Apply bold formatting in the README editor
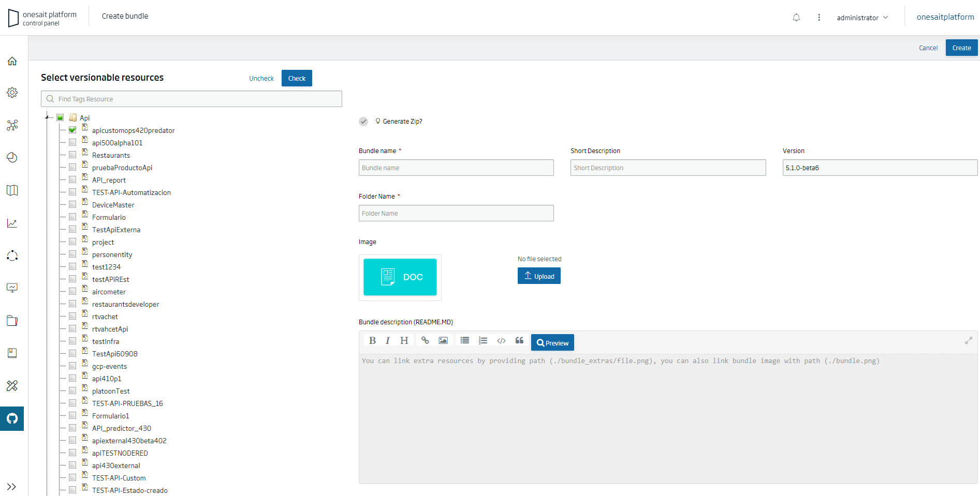Image resolution: width=980 pixels, height=496 pixels. (x=372, y=340)
